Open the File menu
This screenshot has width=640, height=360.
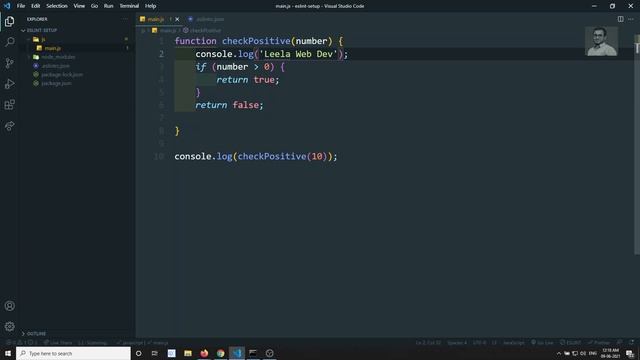(21, 6)
